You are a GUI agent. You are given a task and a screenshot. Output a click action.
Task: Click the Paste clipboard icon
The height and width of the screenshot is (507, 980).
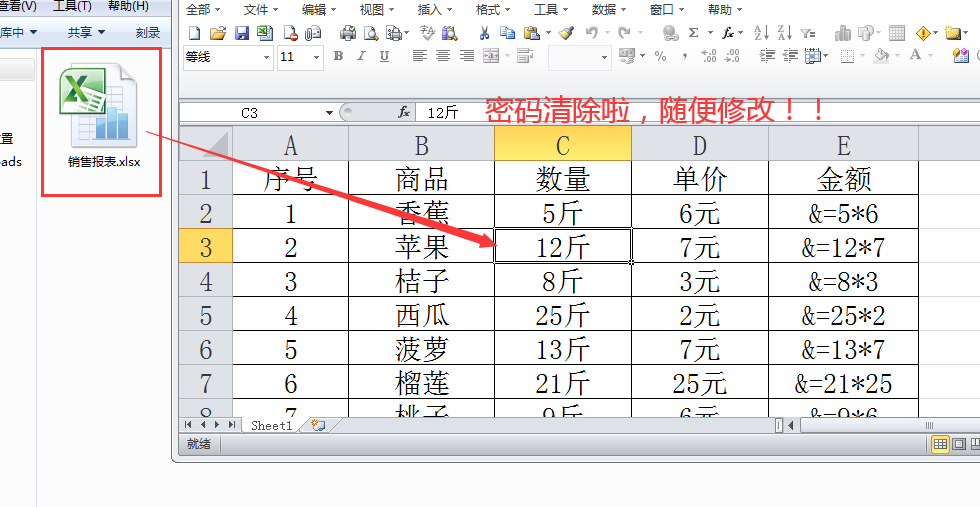click(531, 33)
